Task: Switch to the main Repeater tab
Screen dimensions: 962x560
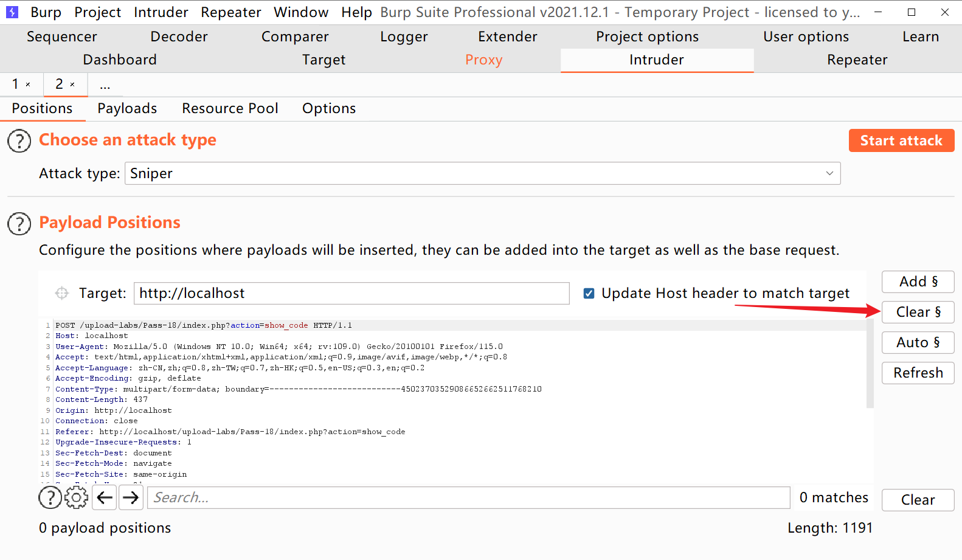Action: point(857,60)
